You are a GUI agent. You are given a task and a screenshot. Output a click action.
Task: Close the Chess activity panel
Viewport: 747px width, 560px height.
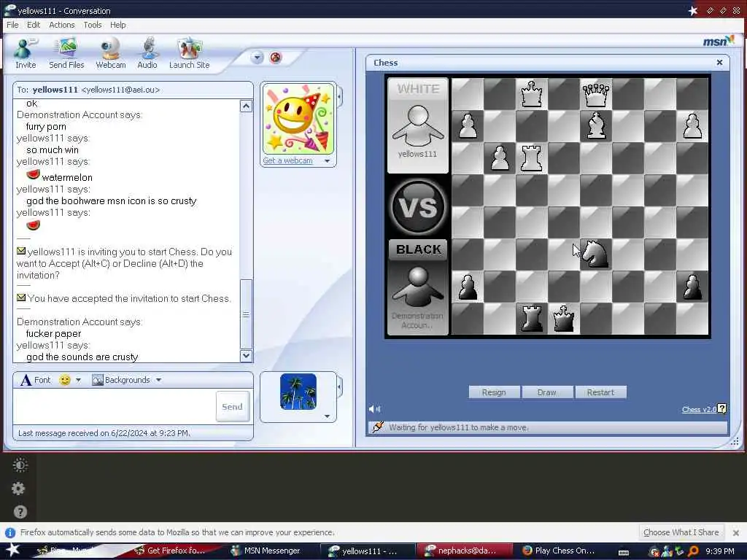point(719,63)
